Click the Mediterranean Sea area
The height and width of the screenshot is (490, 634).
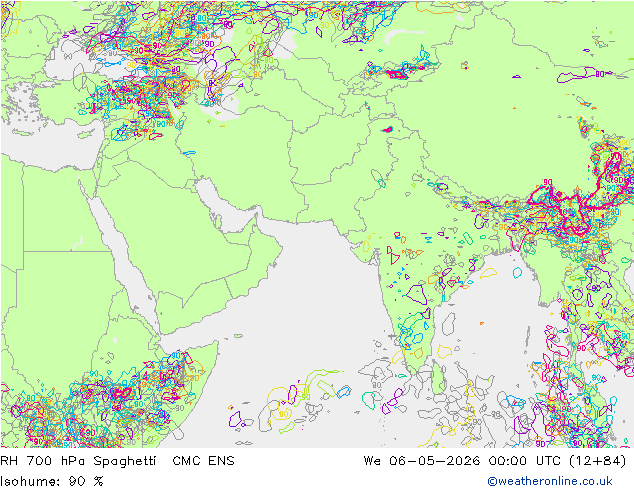point(49,146)
